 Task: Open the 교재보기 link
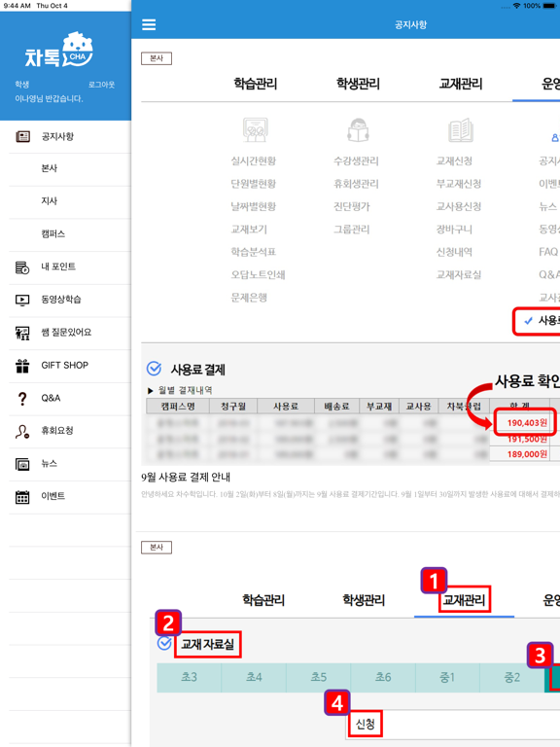click(x=249, y=230)
